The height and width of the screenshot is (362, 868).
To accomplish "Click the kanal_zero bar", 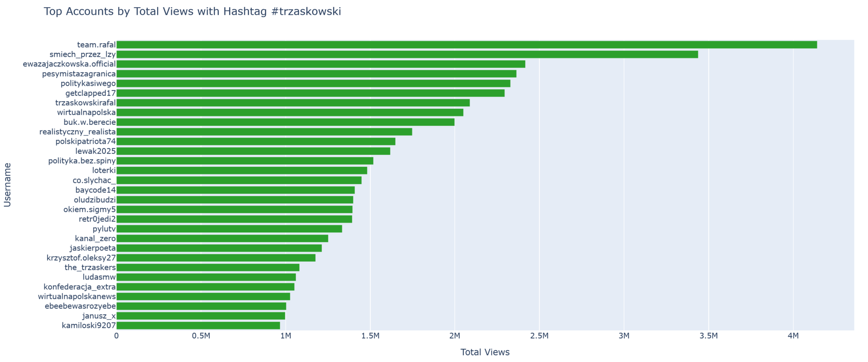I will pyautogui.click(x=222, y=239).
